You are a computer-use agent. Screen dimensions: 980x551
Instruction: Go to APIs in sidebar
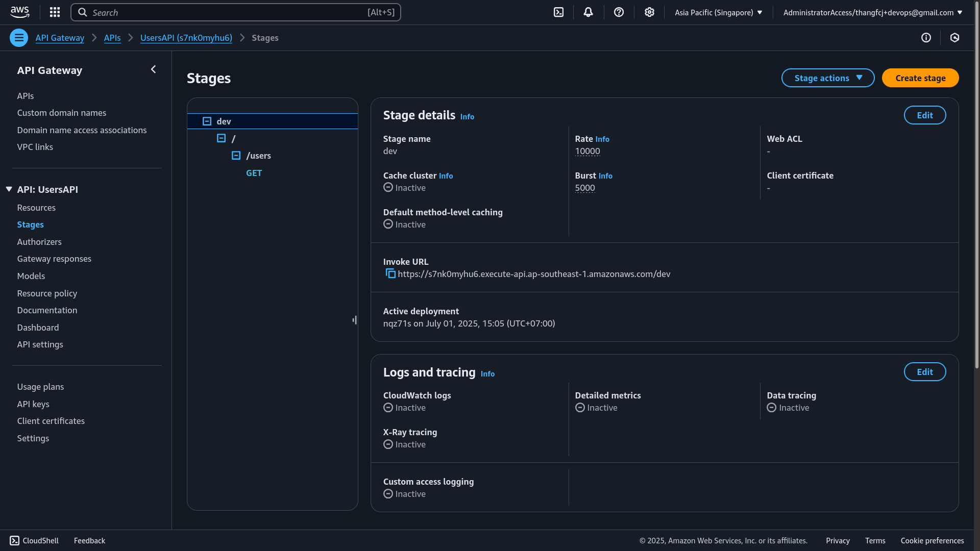click(x=26, y=96)
